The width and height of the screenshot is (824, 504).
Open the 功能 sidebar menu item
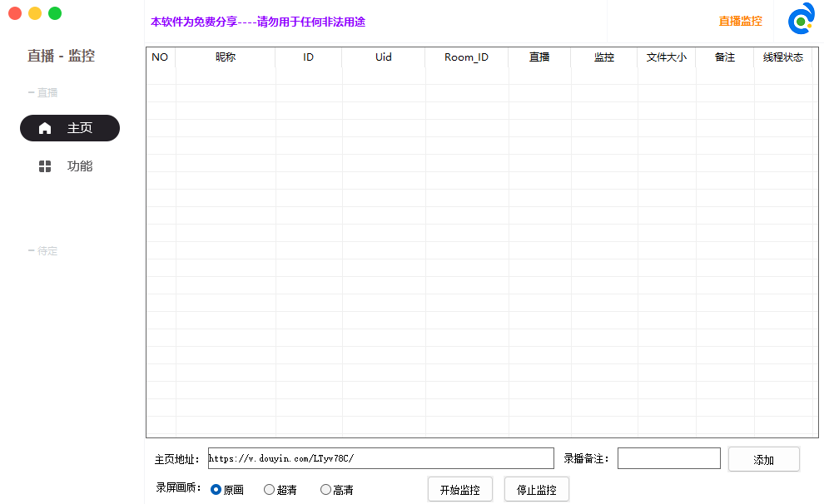pyautogui.click(x=80, y=166)
